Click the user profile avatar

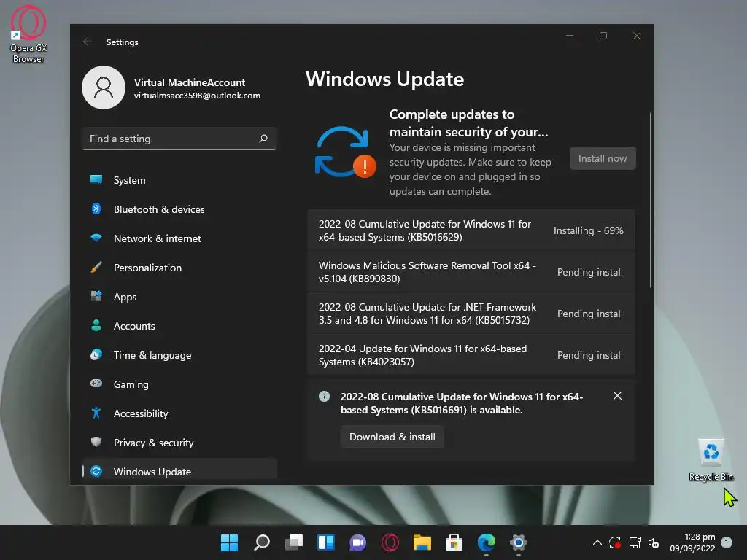click(104, 87)
